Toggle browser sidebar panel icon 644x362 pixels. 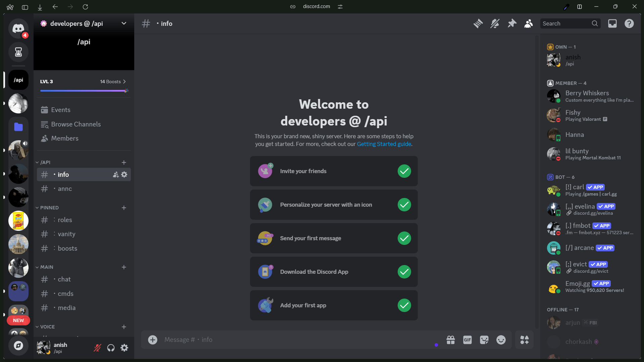[25, 7]
